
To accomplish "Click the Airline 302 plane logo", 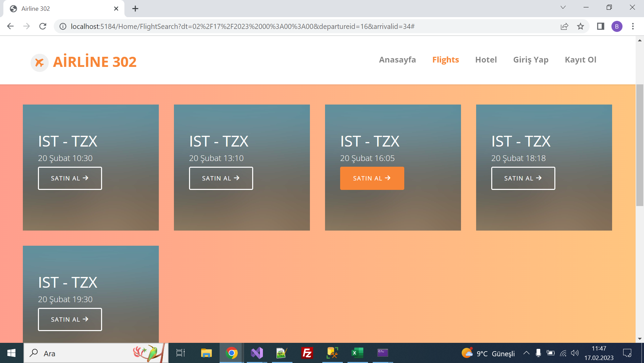I will tap(39, 63).
